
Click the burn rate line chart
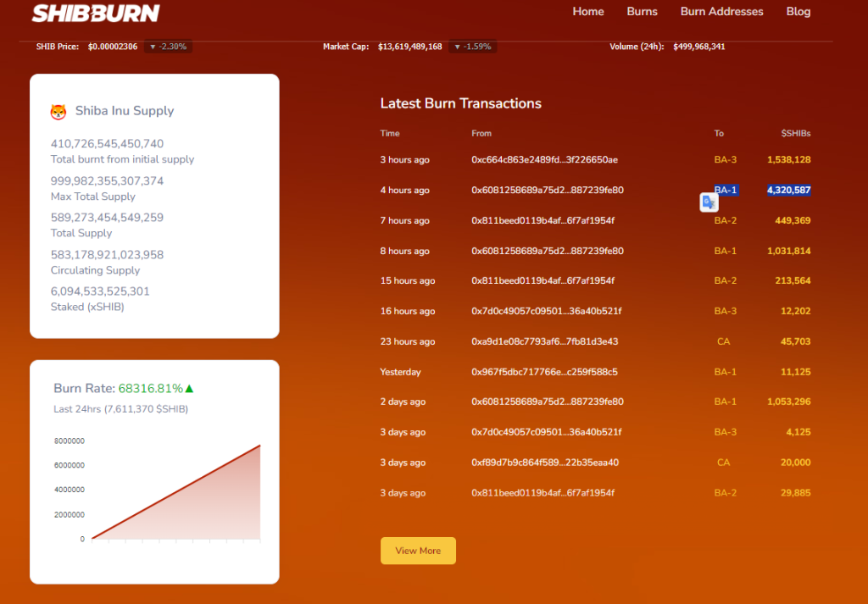pyautogui.click(x=175, y=492)
